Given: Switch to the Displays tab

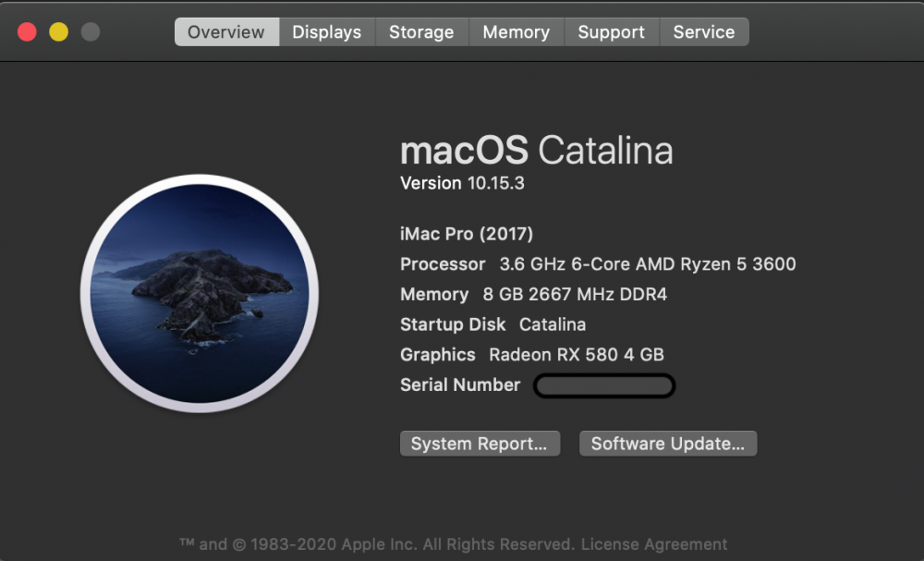Looking at the screenshot, I should 327,31.
